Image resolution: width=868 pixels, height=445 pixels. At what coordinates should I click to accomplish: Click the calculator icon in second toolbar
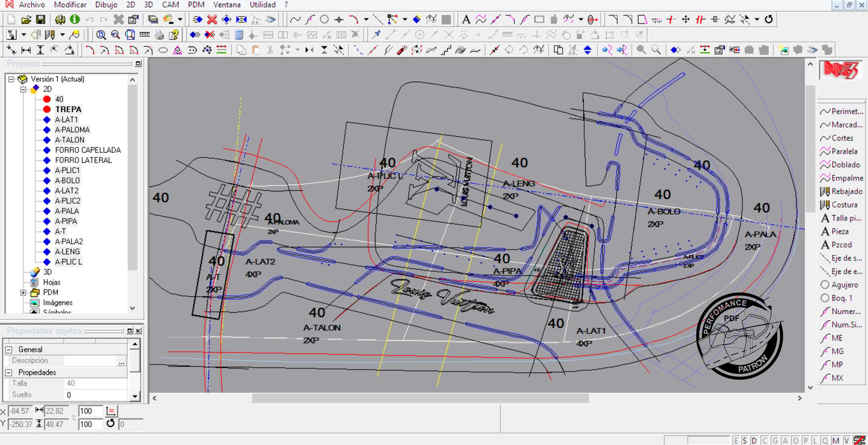(x=239, y=35)
